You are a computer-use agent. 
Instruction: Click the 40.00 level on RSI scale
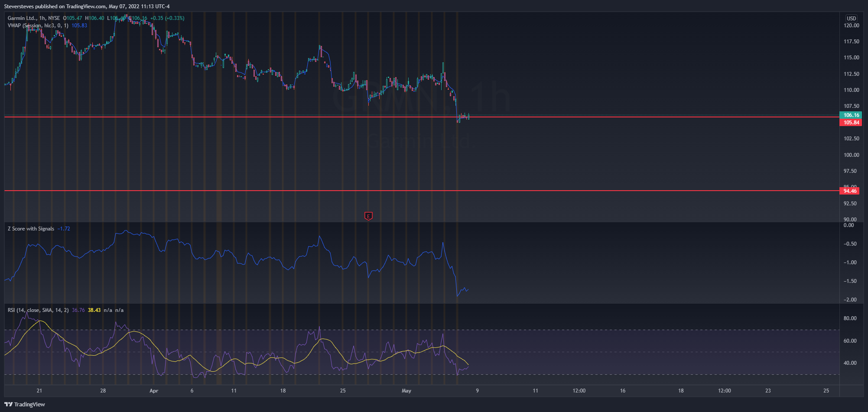click(x=850, y=363)
